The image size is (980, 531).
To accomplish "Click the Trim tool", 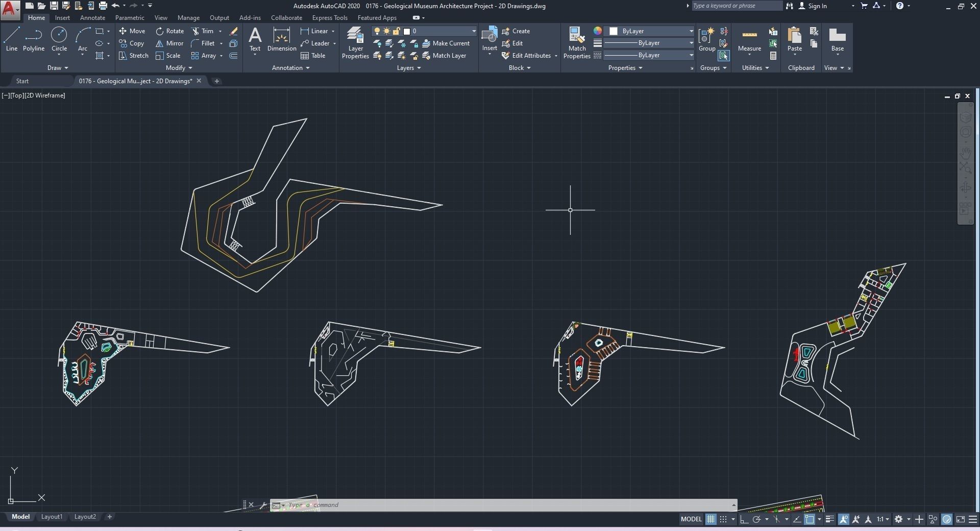I will [203, 31].
